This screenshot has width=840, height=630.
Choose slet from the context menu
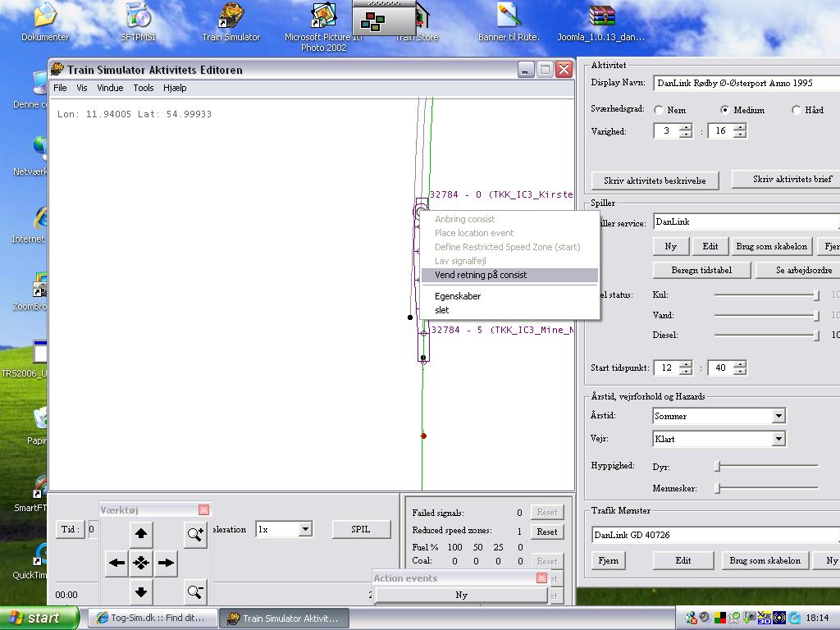click(x=509, y=310)
